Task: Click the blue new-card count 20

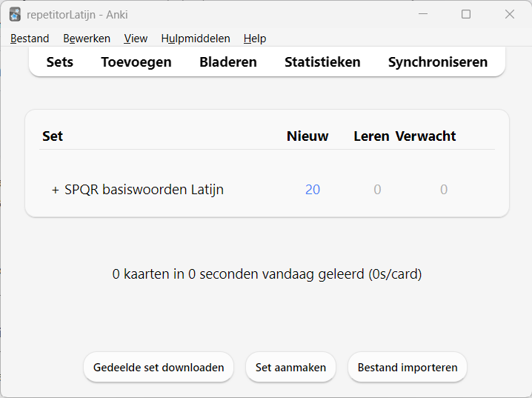Action: (313, 189)
